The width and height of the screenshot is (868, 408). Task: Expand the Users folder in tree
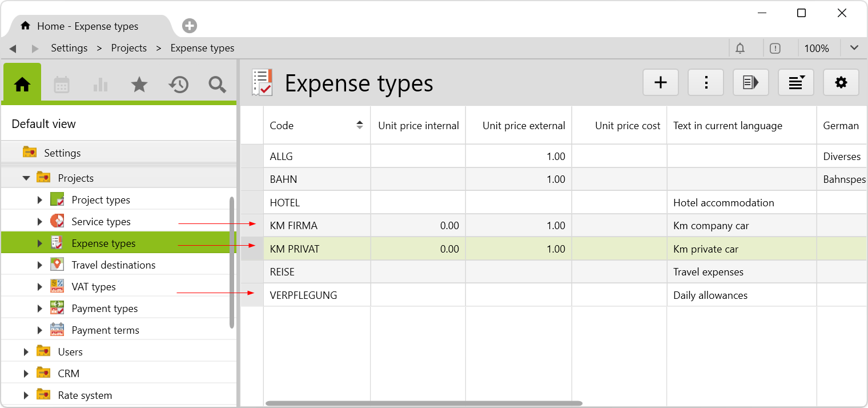(x=26, y=352)
